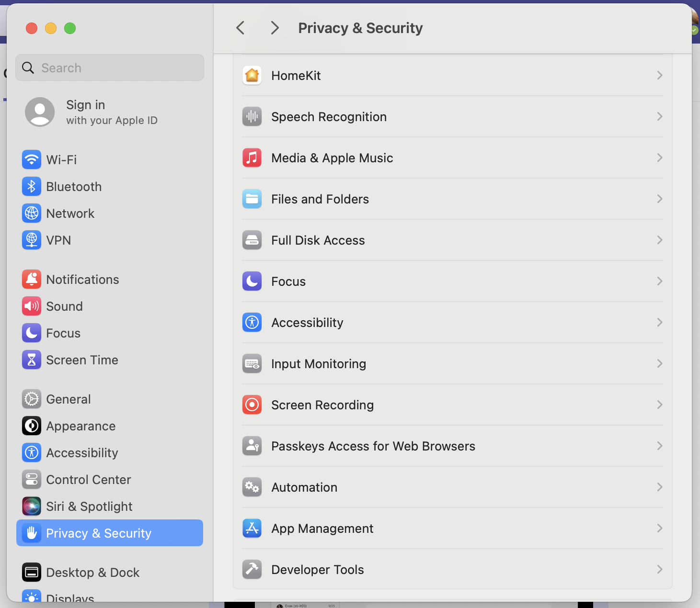Open the Passkeys Access for Web Browsers label

pyautogui.click(x=373, y=446)
